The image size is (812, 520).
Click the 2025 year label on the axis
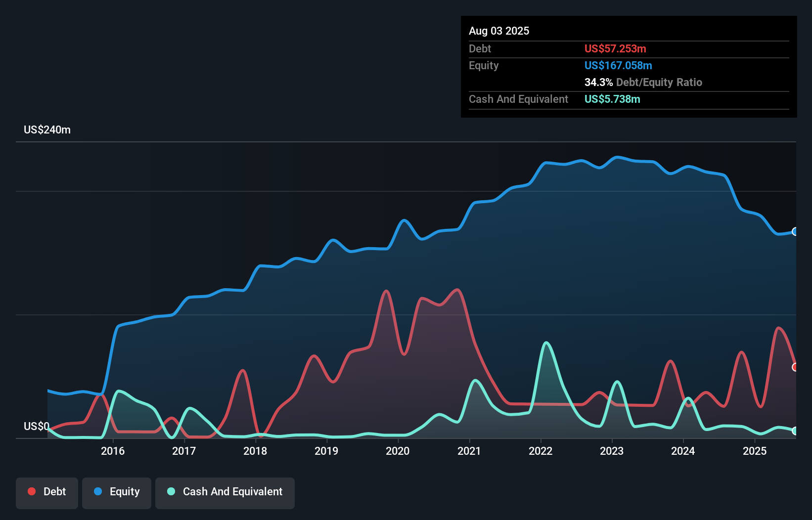tap(754, 451)
